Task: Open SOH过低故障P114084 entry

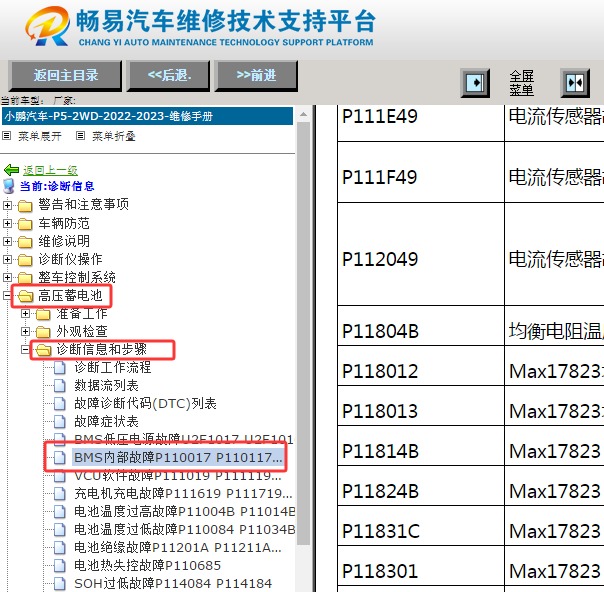Action: pyautogui.click(x=173, y=584)
